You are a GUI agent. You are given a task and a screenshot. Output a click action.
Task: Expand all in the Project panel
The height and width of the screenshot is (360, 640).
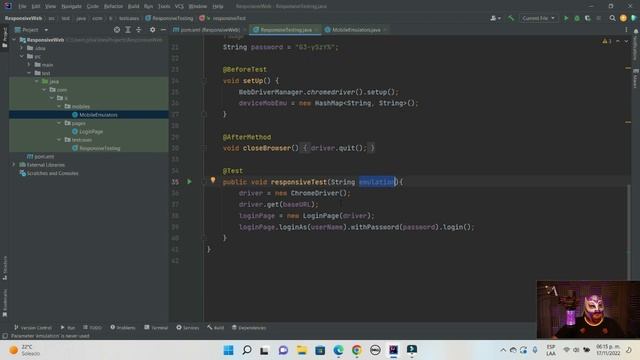click(x=128, y=30)
